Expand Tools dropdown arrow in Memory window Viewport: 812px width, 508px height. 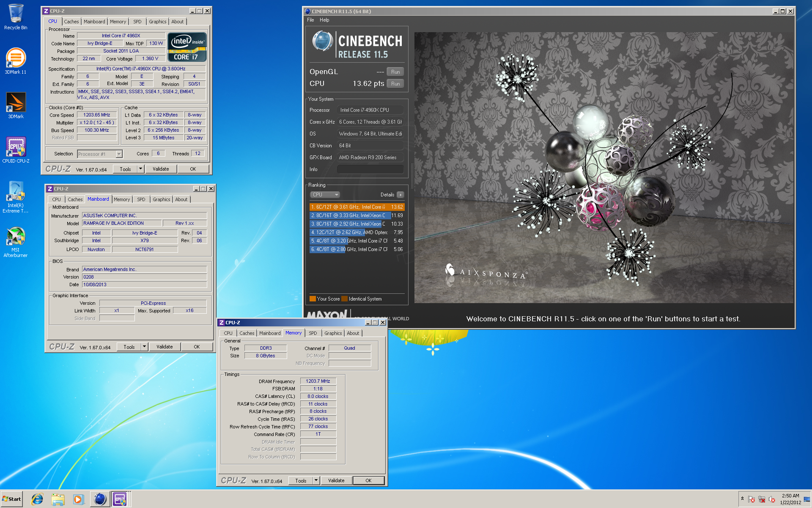coord(316,480)
